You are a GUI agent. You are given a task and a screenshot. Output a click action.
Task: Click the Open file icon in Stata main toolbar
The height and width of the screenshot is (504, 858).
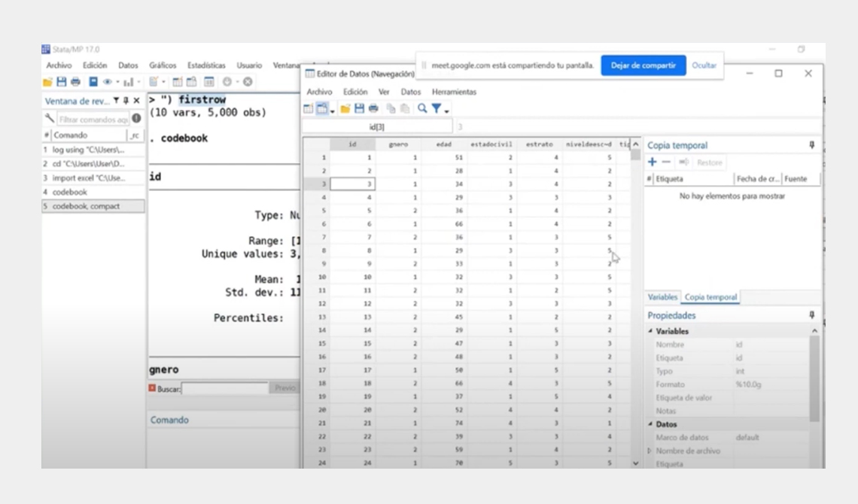coord(47,82)
